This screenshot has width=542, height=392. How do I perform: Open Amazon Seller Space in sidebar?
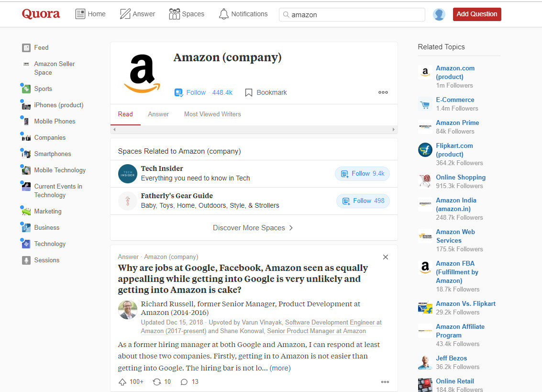pos(54,68)
